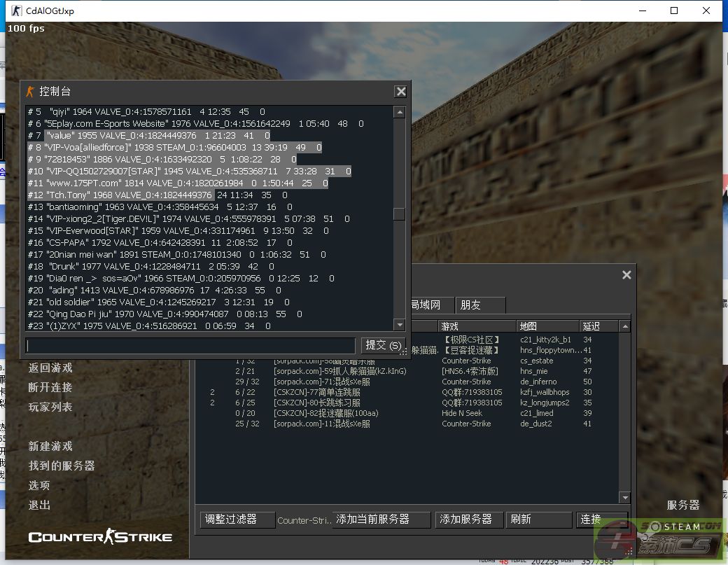The image size is (728, 565).
Task: Click map name kzfj_wallbhops
Action: tap(545, 392)
